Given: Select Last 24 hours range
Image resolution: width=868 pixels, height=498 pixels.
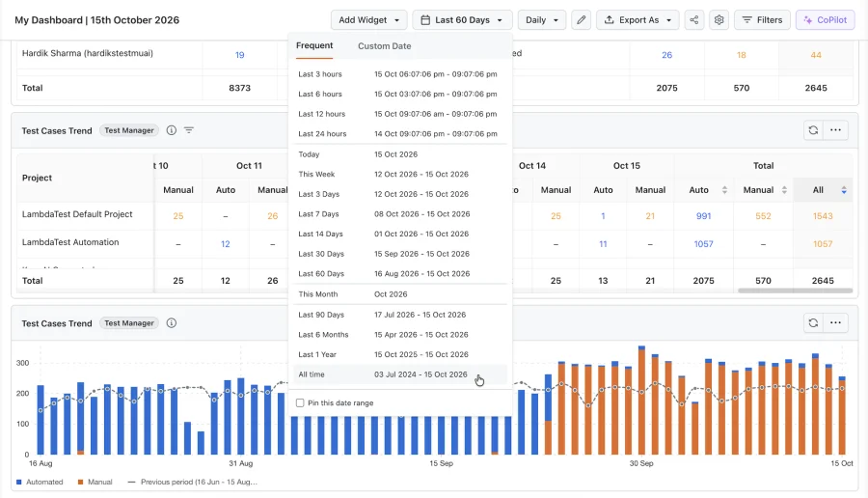Looking at the screenshot, I should coord(399,134).
